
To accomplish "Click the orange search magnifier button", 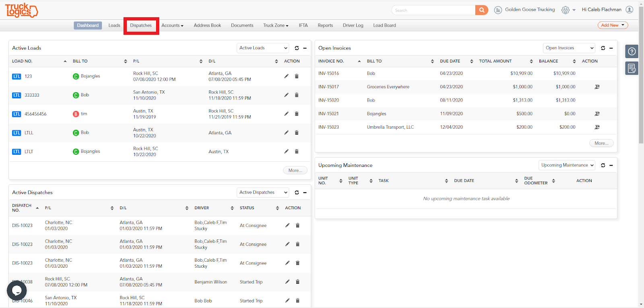I will [x=481, y=10].
